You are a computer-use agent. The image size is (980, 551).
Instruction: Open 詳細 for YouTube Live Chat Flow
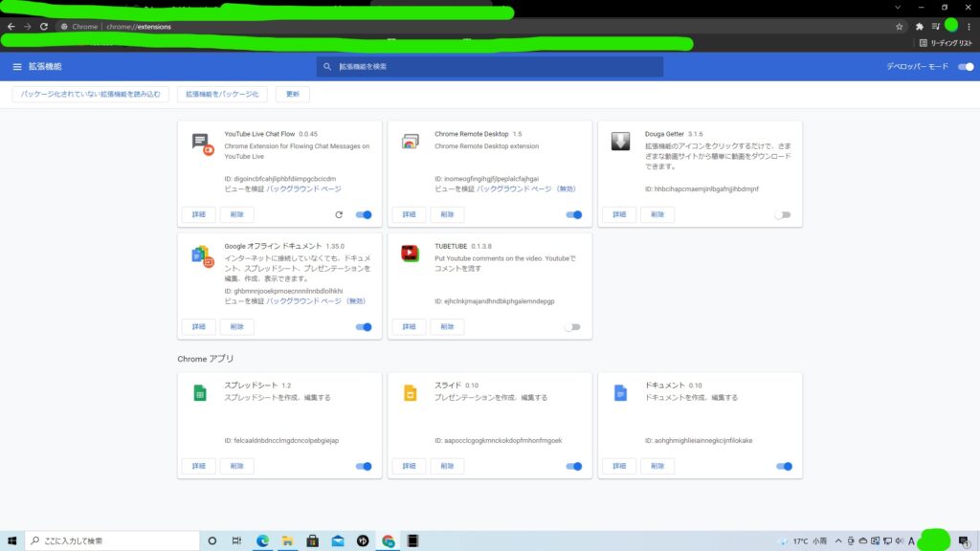(x=199, y=215)
